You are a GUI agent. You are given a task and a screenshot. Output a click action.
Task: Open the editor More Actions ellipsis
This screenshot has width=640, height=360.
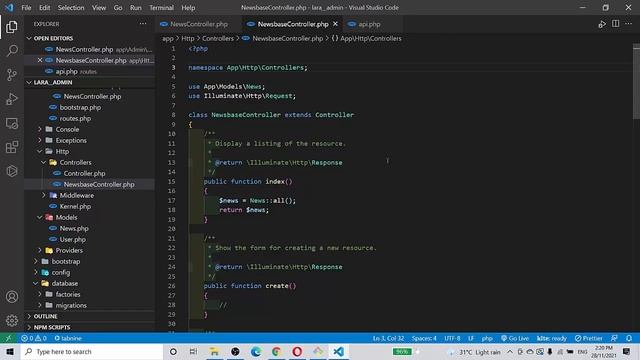(x=629, y=24)
